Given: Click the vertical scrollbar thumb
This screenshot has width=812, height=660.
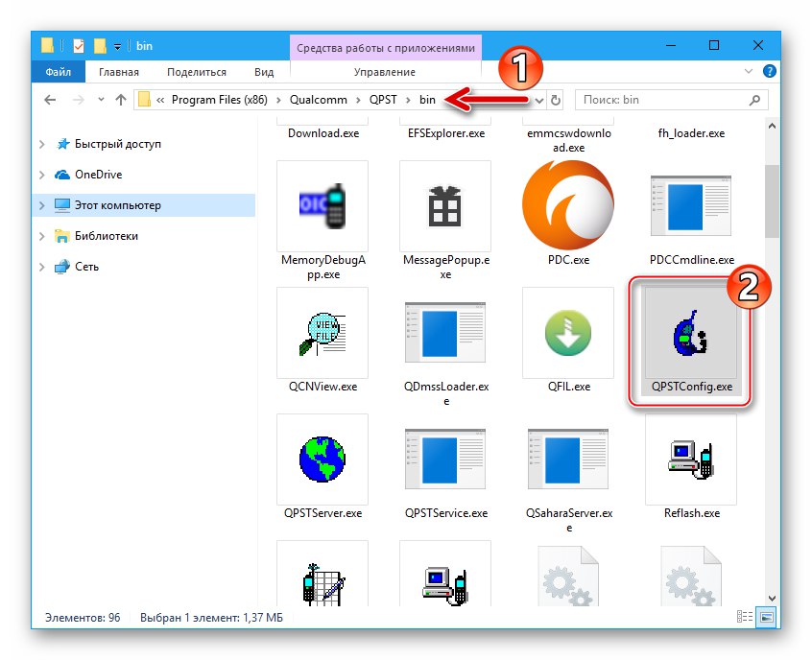Looking at the screenshot, I should (772, 200).
